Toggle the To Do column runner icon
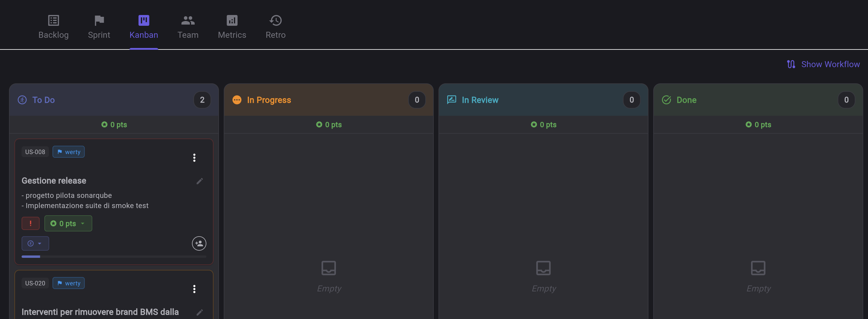The width and height of the screenshot is (868, 319). [x=22, y=100]
